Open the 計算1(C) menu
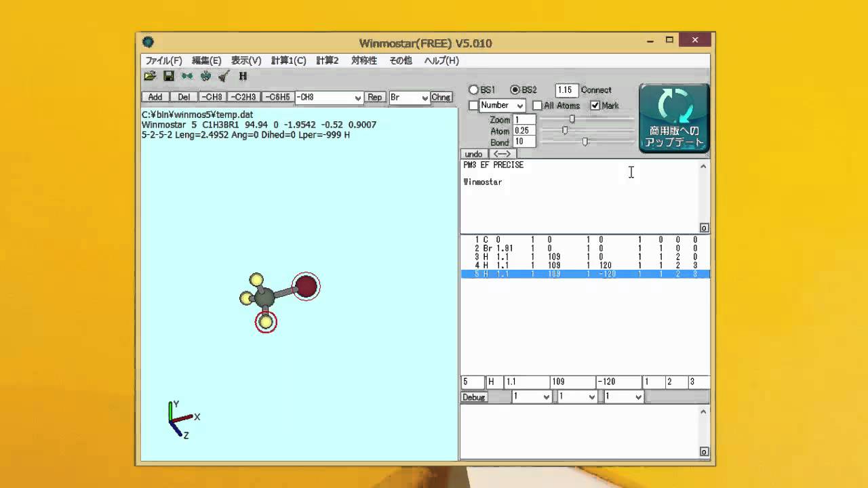The image size is (868, 488). click(288, 60)
